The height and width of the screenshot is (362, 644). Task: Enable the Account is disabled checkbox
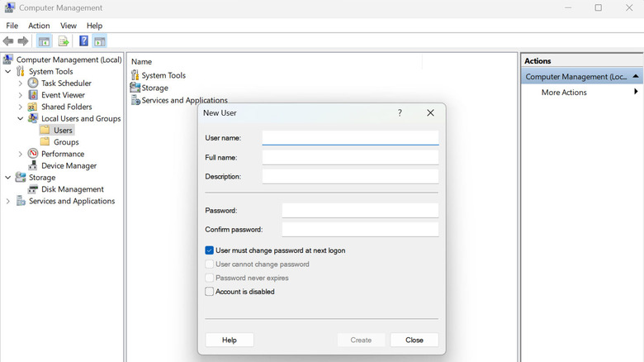tap(210, 292)
